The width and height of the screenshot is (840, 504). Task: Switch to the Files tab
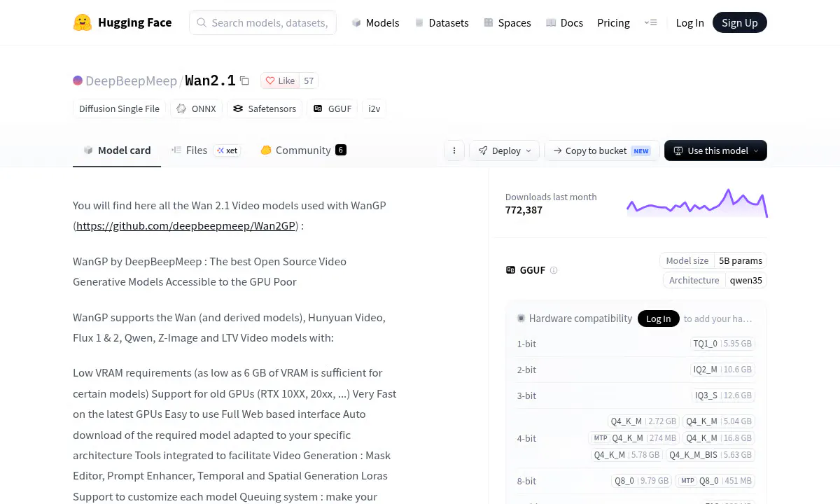pyautogui.click(x=206, y=150)
